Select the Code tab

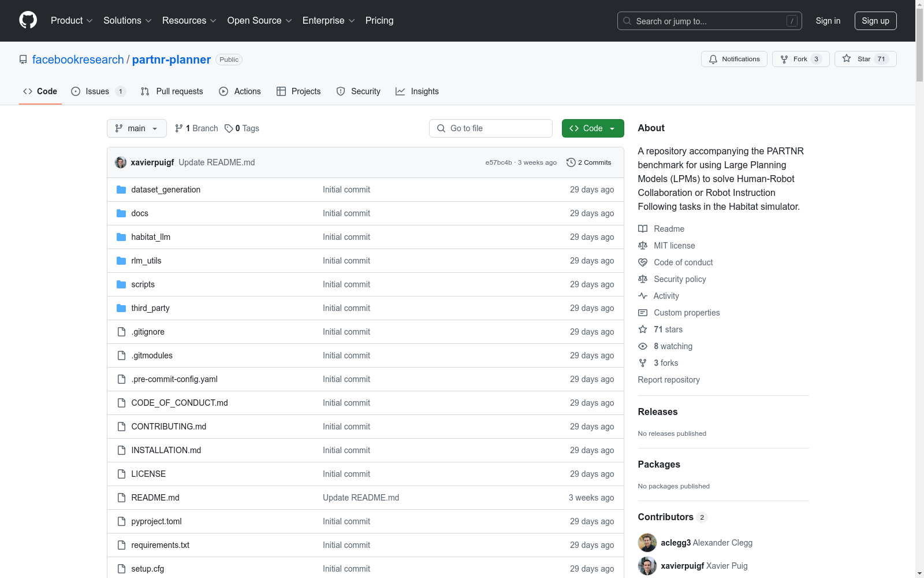(x=40, y=91)
